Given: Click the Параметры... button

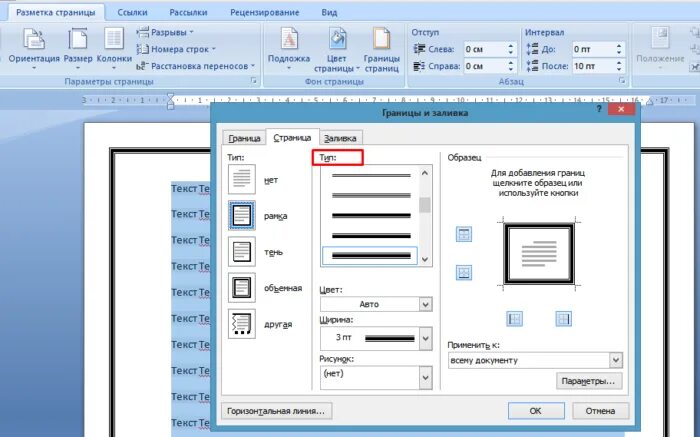Looking at the screenshot, I should click(589, 381).
